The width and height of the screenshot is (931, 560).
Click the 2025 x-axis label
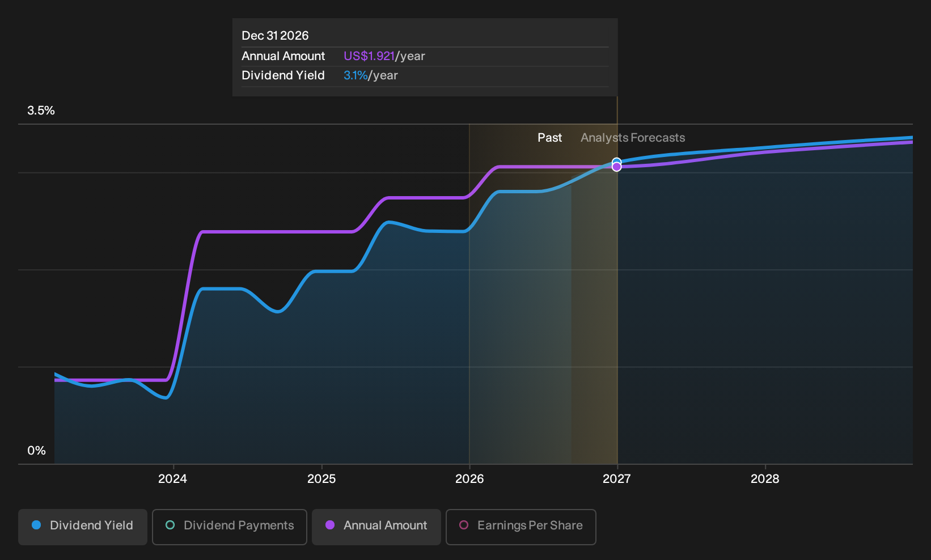321,479
